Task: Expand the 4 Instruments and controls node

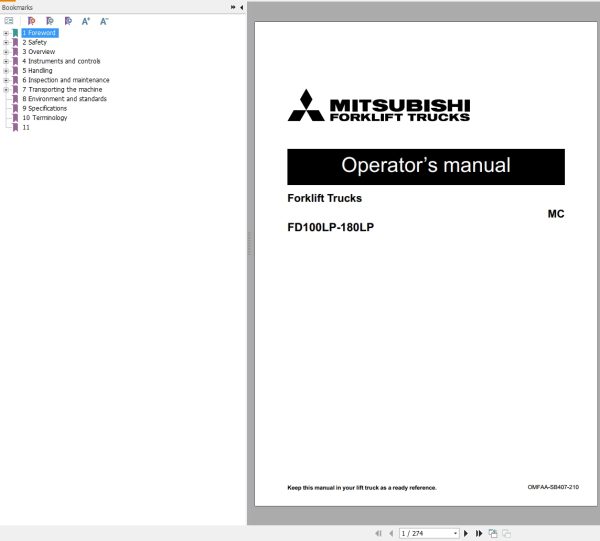Action: tap(6, 61)
